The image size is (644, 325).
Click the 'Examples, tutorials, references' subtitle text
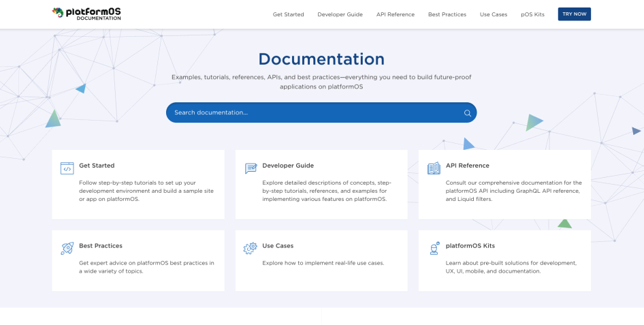[321, 82]
